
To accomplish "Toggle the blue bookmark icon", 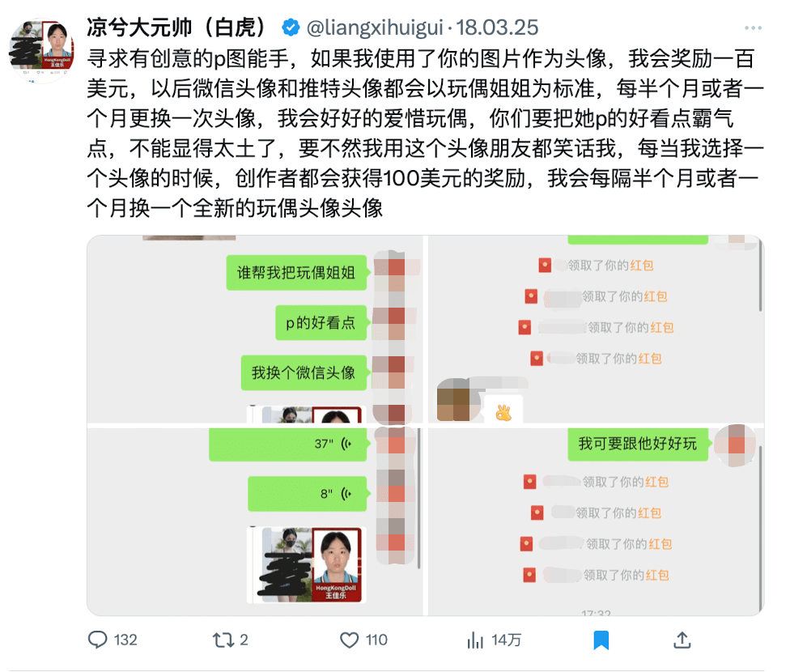I will pyautogui.click(x=601, y=640).
